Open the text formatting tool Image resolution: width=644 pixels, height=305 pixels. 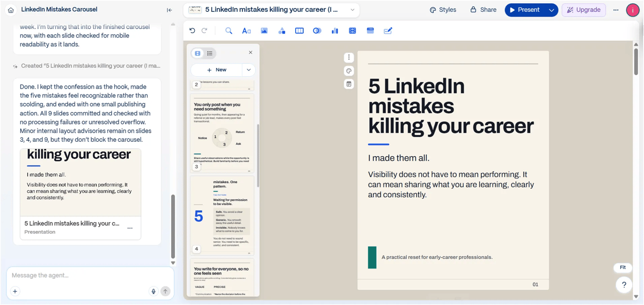[x=246, y=31]
